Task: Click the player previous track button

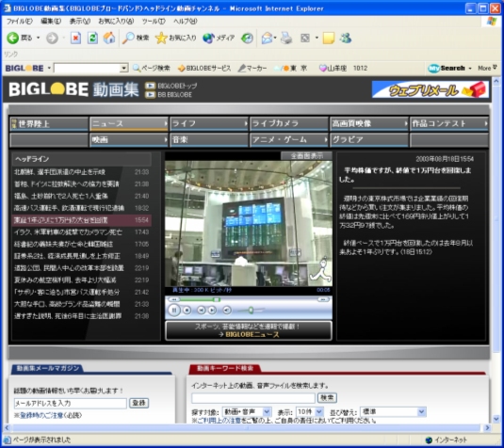Action: [x=201, y=311]
